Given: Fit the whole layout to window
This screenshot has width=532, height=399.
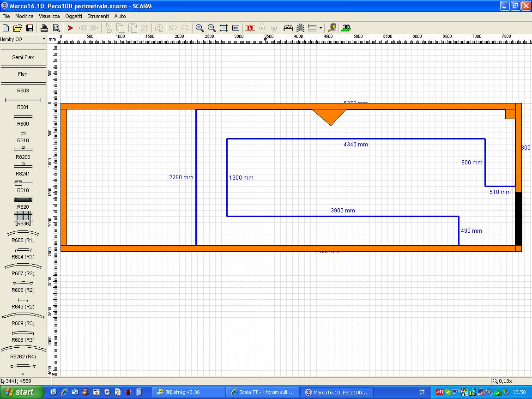Looking at the screenshot, I should pos(224,28).
